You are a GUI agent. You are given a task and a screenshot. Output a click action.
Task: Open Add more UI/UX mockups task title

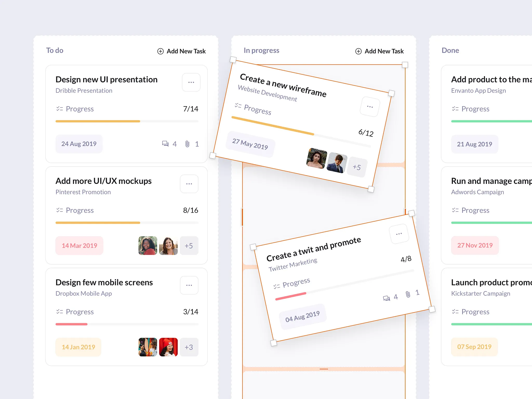tap(104, 181)
